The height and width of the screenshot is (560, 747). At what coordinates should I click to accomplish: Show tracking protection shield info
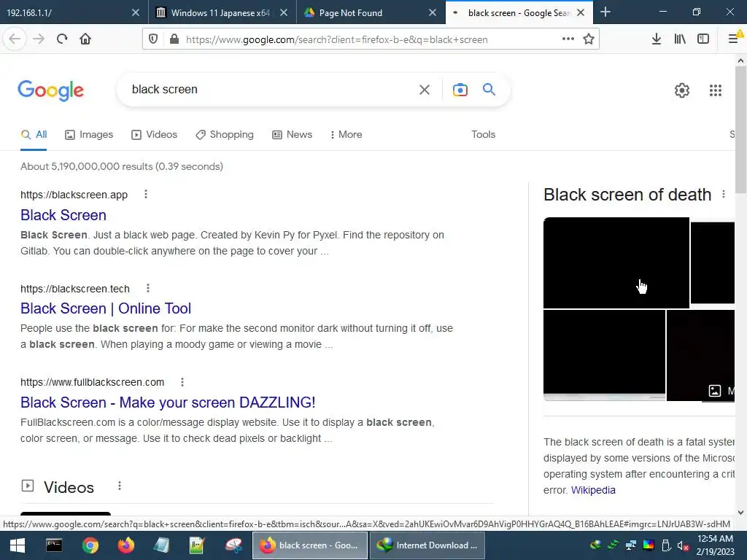coord(153,39)
